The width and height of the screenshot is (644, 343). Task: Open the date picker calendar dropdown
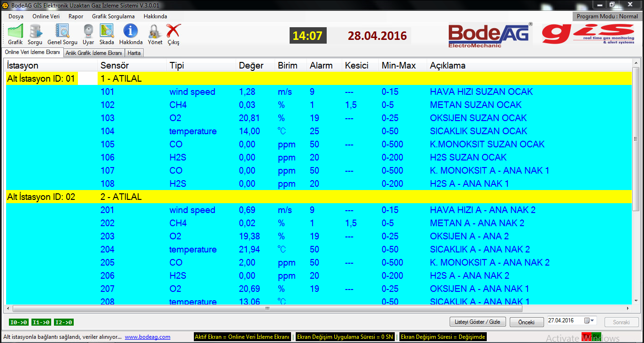(x=589, y=321)
